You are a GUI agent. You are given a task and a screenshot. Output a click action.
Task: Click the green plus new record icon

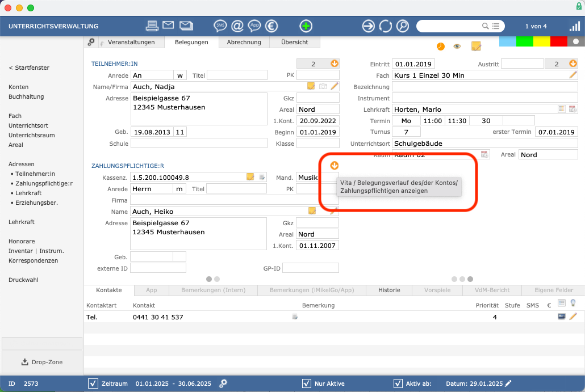pos(306,26)
